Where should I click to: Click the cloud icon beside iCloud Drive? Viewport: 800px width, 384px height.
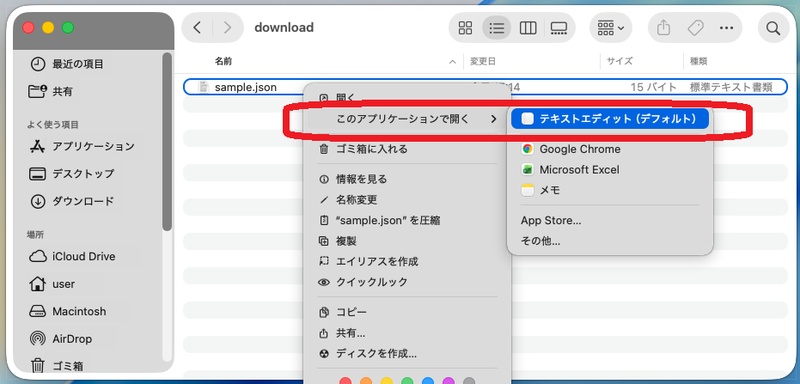pyautogui.click(x=38, y=257)
